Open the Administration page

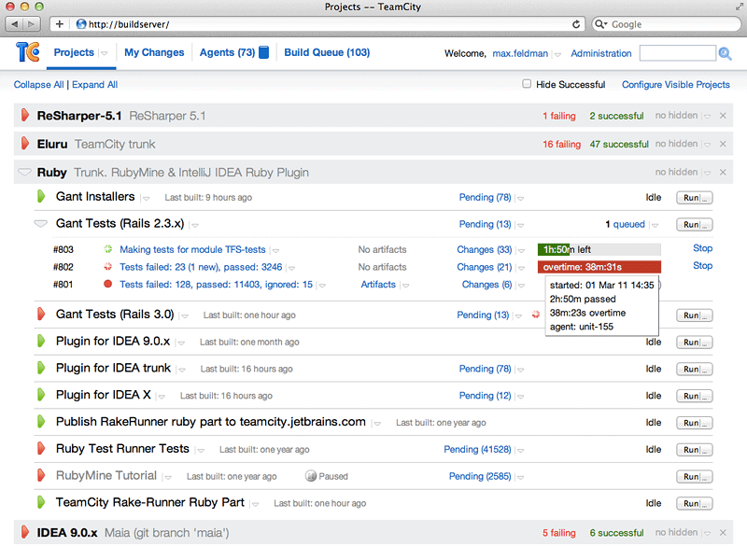[x=601, y=53]
